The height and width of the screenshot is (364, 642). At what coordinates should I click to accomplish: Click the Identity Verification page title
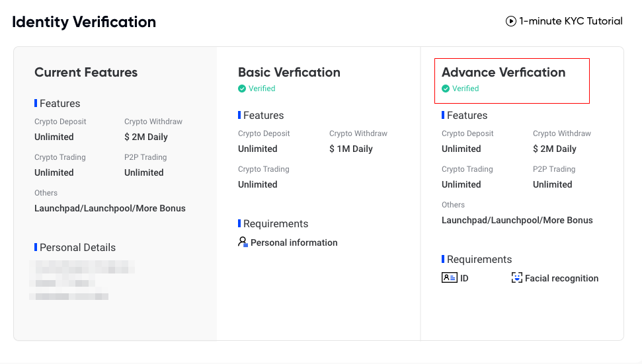tap(84, 22)
